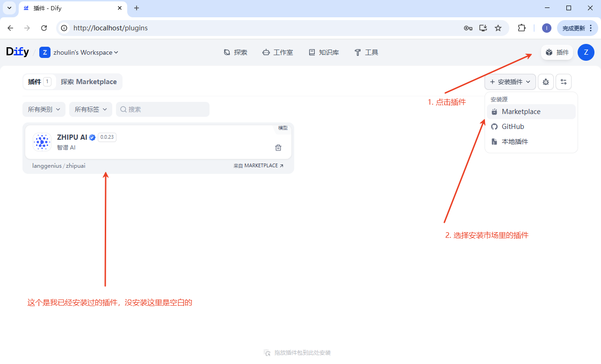601x364 pixels.
Task: Click the debug bug icon button
Action: coord(546,82)
